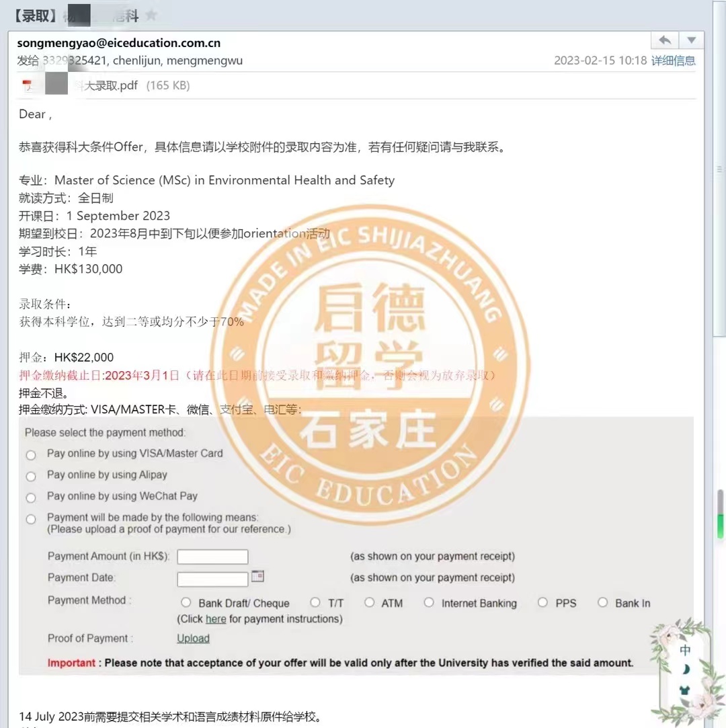Click the line '学习时长：1年'

click(x=58, y=251)
